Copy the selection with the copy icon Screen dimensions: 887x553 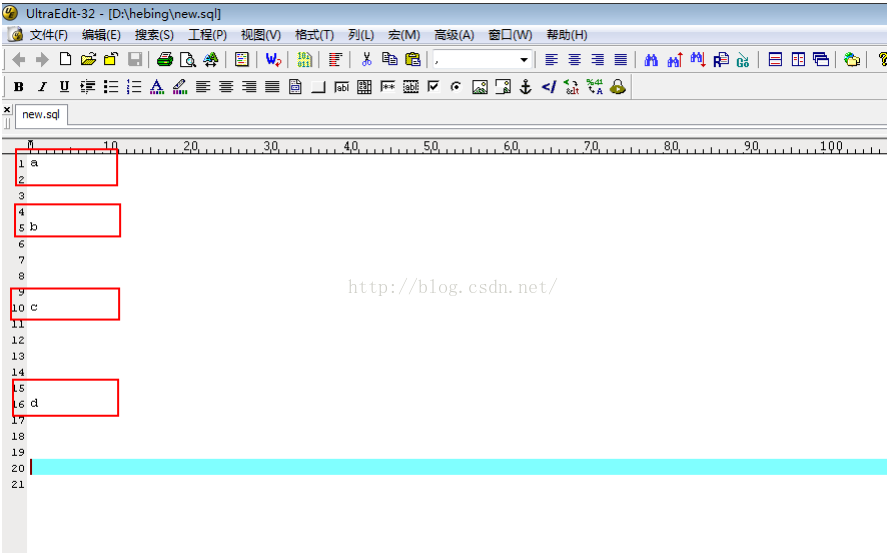point(390,59)
